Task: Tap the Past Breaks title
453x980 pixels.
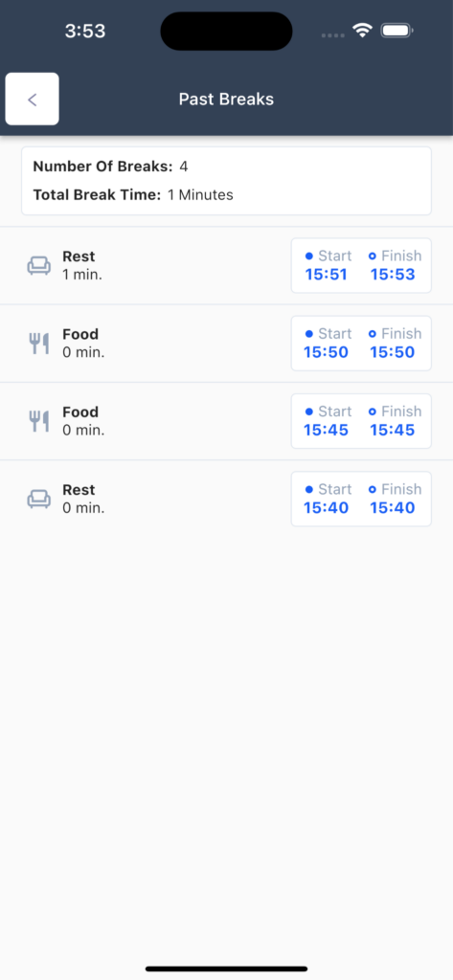Action: tap(226, 99)
